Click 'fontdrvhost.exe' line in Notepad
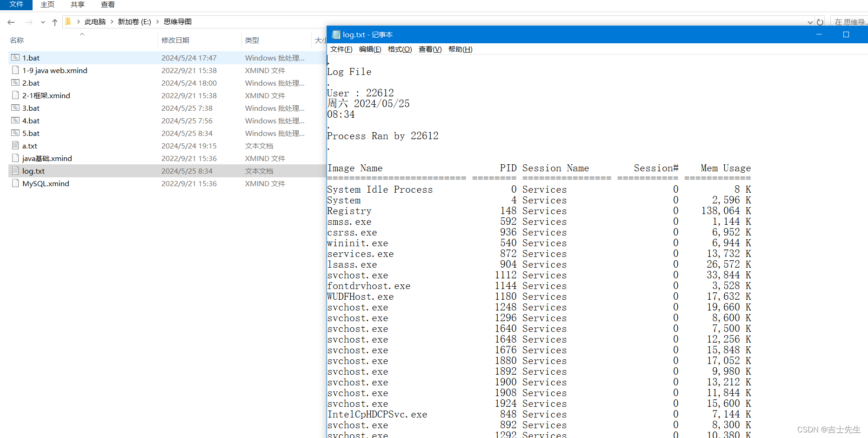The width and height of the screenshot is (868, 438). (369, 286)
